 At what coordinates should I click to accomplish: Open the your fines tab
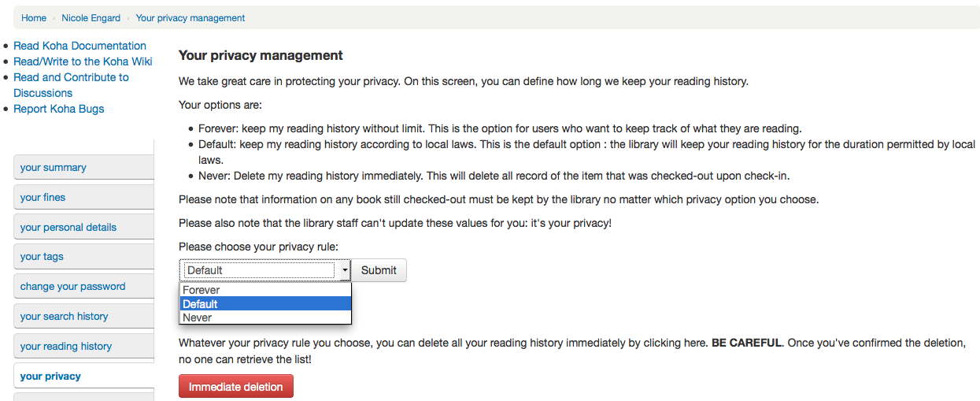43,198
